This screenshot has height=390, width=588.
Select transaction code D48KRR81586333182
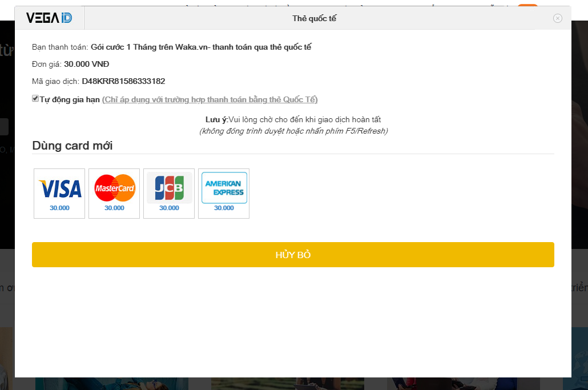pyautogui.click(x=123, y=81)
